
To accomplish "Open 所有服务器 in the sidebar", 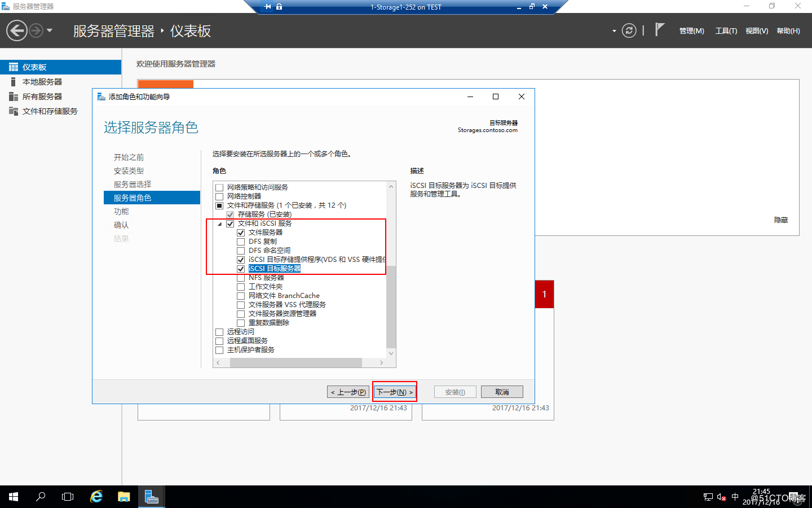I will [60, 97].
